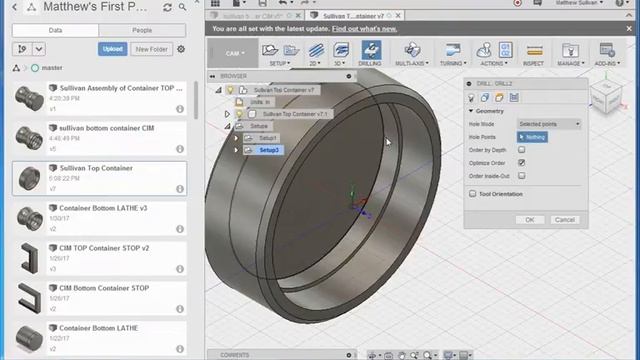Viewport: 640px width, 360px height.
Task: Show info for sullivan bottom container CIM
Action: click(180, 149)
